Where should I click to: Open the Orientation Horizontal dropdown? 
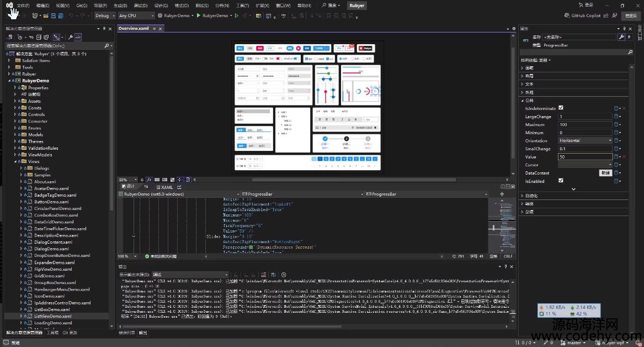(585, 140)
